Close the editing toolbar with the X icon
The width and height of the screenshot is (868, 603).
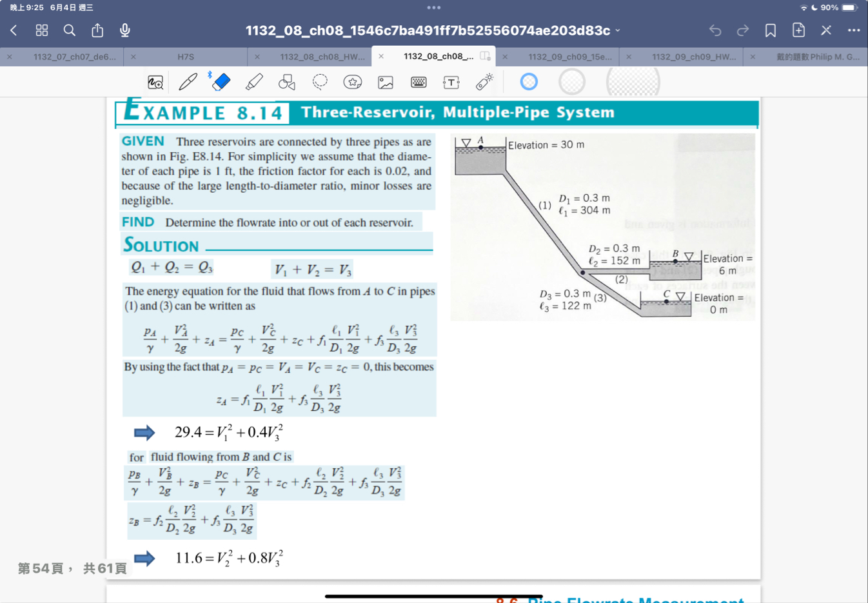[826, 30]
